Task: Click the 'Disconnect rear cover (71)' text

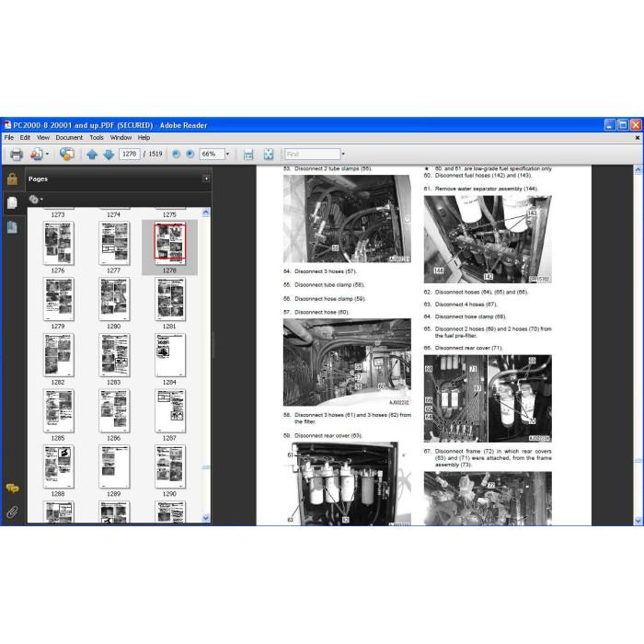Action: click(x=468, y=348)
